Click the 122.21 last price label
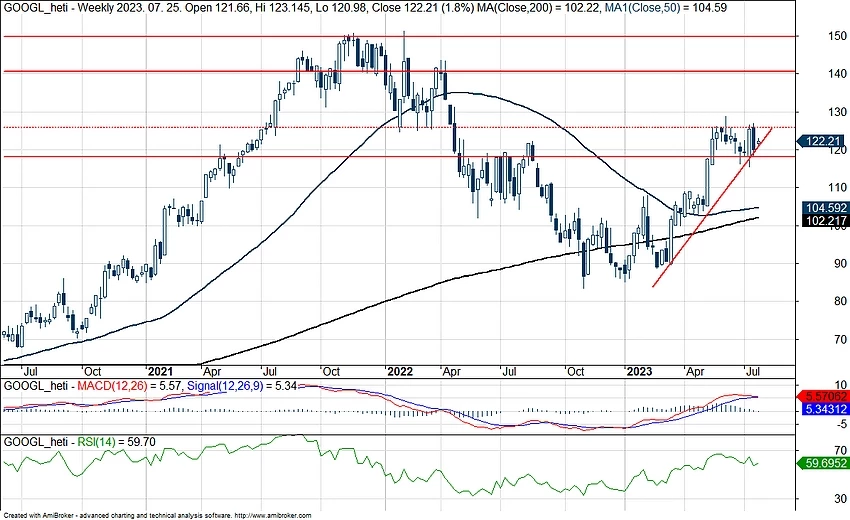 (822, 142)
